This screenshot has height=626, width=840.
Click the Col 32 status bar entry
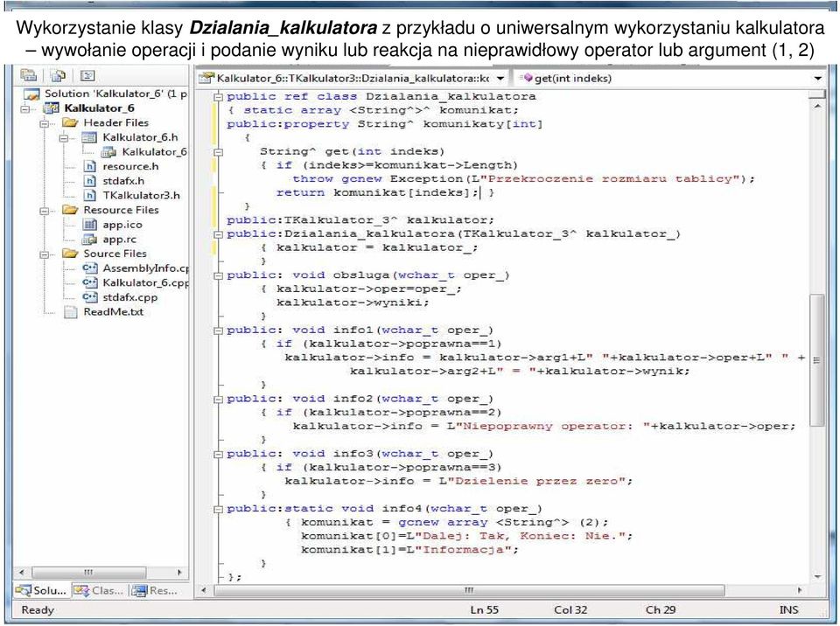pyautogui.click(x=570, y=609)
